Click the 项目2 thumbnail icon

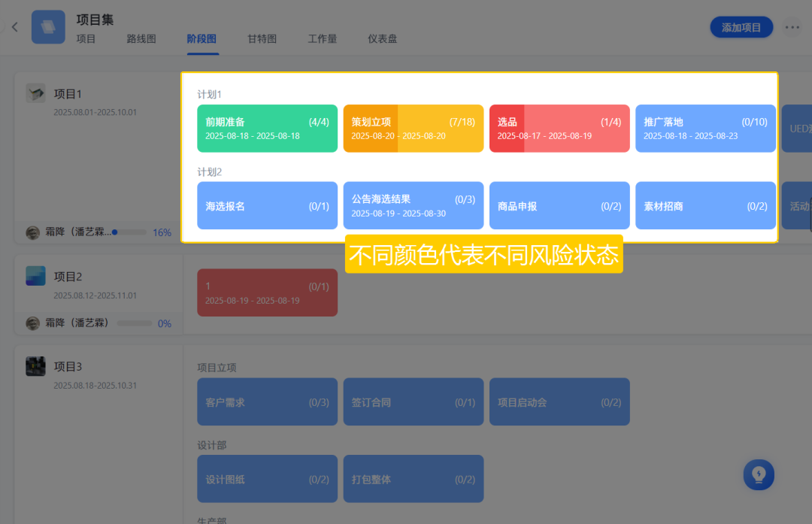point(35,276)
